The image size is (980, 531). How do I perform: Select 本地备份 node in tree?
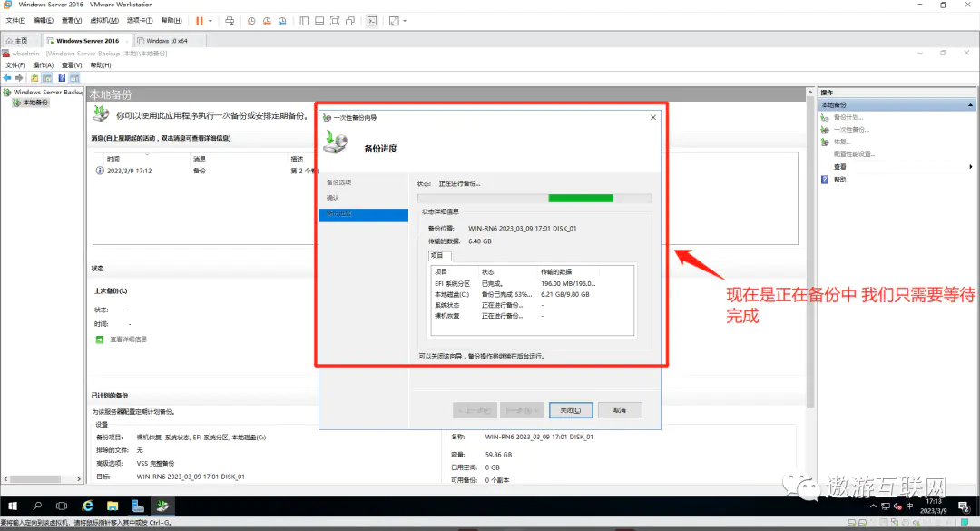coord(35,103)
